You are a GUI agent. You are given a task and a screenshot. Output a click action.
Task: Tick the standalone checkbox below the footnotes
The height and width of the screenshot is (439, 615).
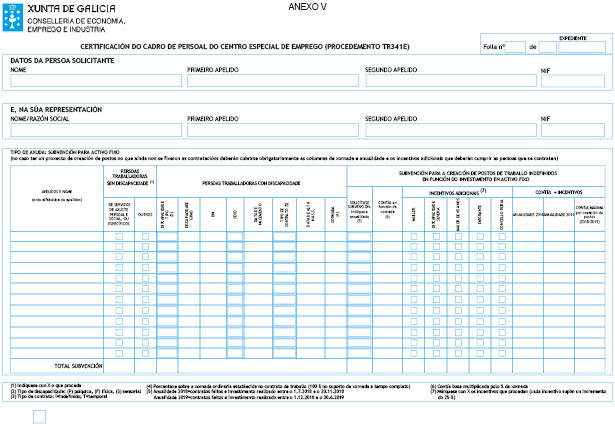(x=39, y=416)
